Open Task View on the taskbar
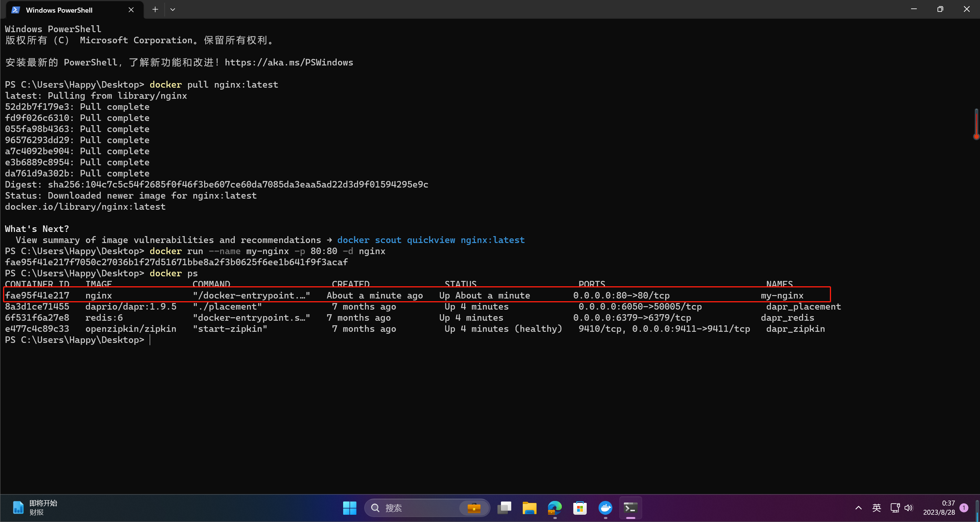Screen dimensions: 980x522 (x=504, y=508)
